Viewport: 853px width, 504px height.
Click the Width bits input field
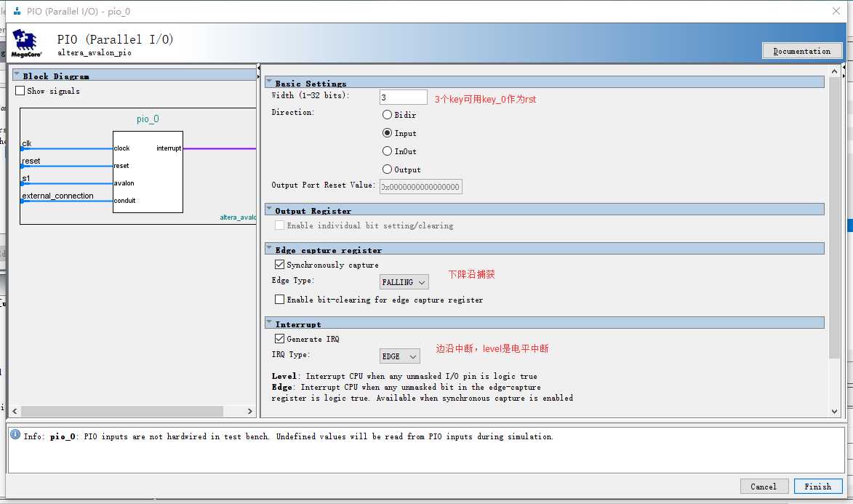[403, 97]
